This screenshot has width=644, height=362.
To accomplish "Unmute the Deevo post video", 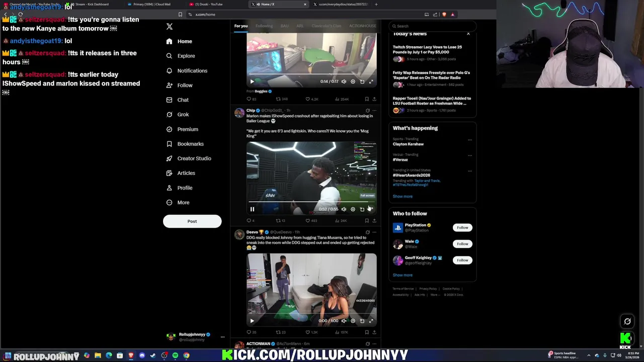I will [344, 321].
